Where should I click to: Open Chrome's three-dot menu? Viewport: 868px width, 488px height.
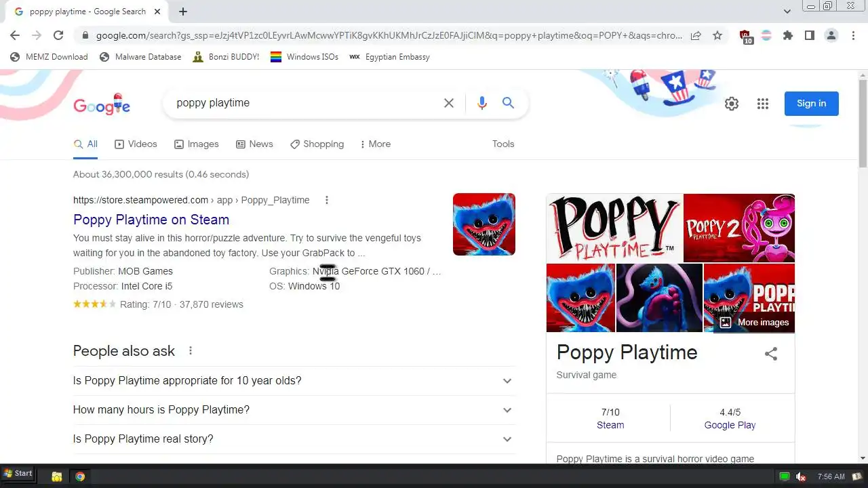[853, 35]
